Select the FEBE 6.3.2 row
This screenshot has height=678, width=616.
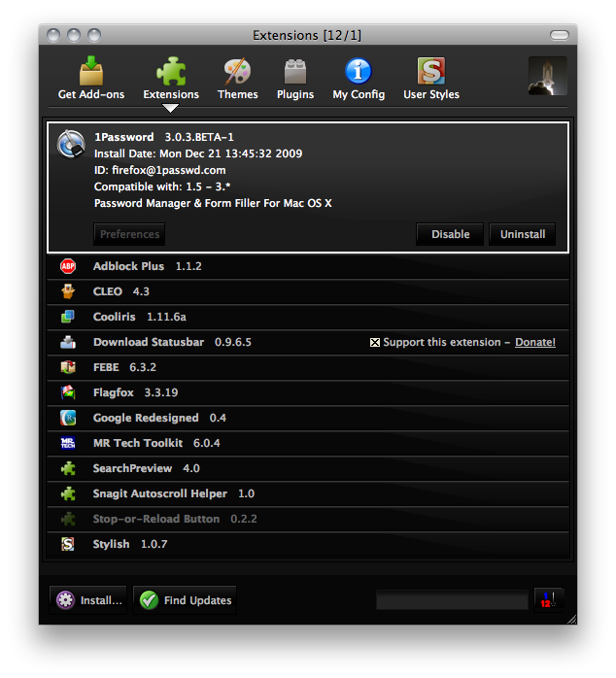coord(308,367)
